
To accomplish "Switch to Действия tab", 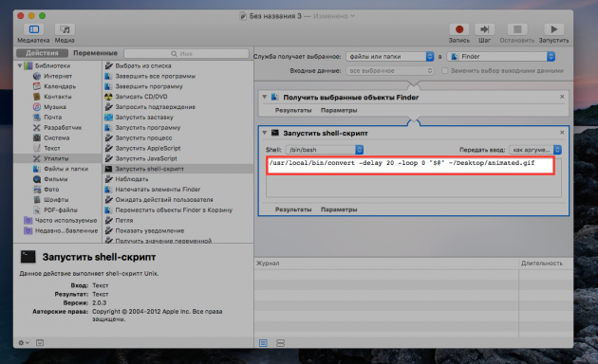I will click(x=42, y=53).
